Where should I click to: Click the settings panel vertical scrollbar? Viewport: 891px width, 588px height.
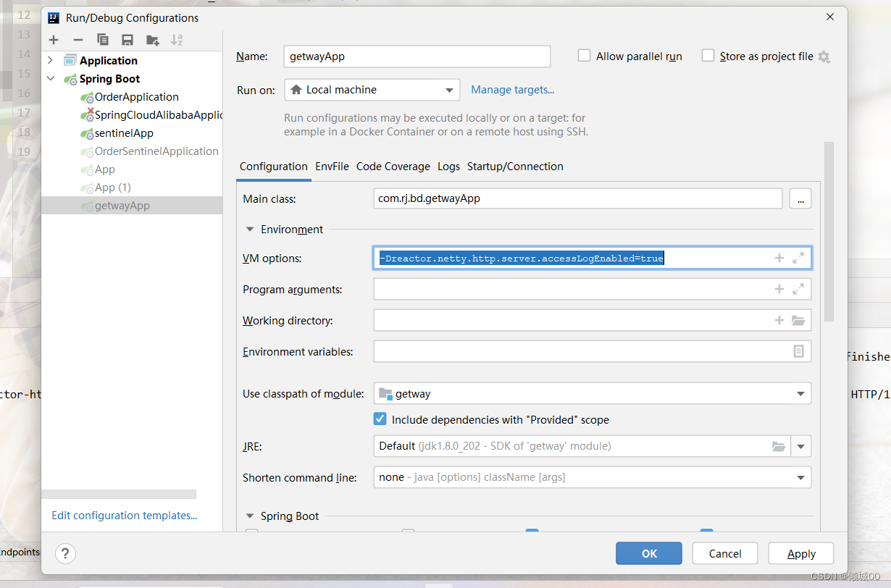pyautogui.click(x=829, y=232)
